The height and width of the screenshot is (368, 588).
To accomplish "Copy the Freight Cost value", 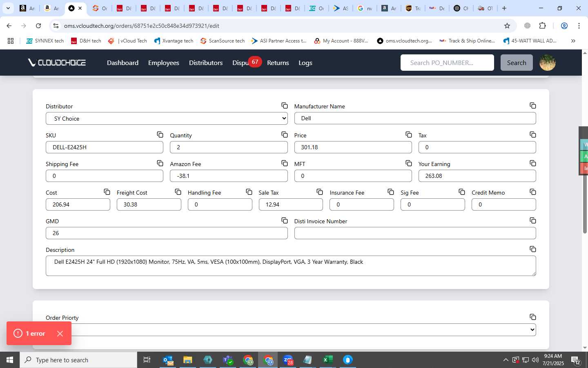I will click(x=178, y=192).
